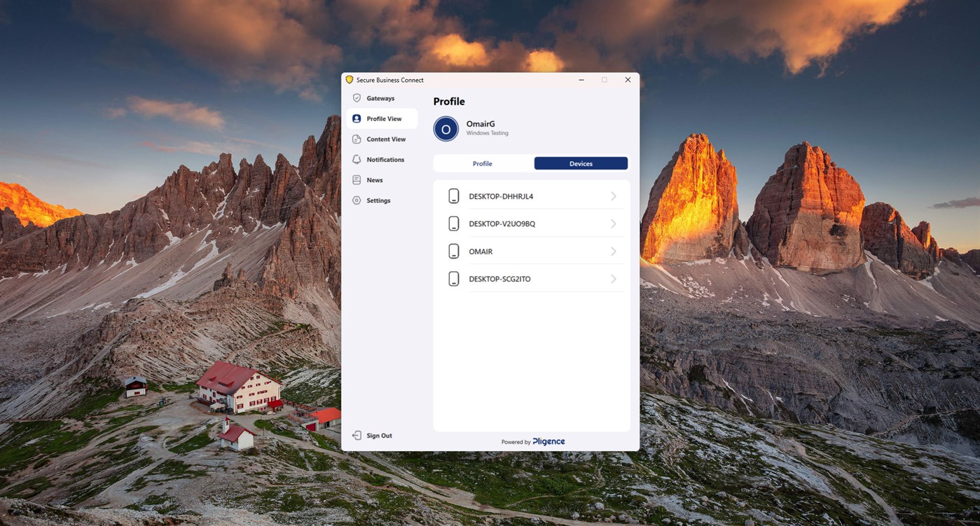This screenshot has width=980, height=526.
Task: Click the OmairG avatar circle
Action: coord(446,129)
